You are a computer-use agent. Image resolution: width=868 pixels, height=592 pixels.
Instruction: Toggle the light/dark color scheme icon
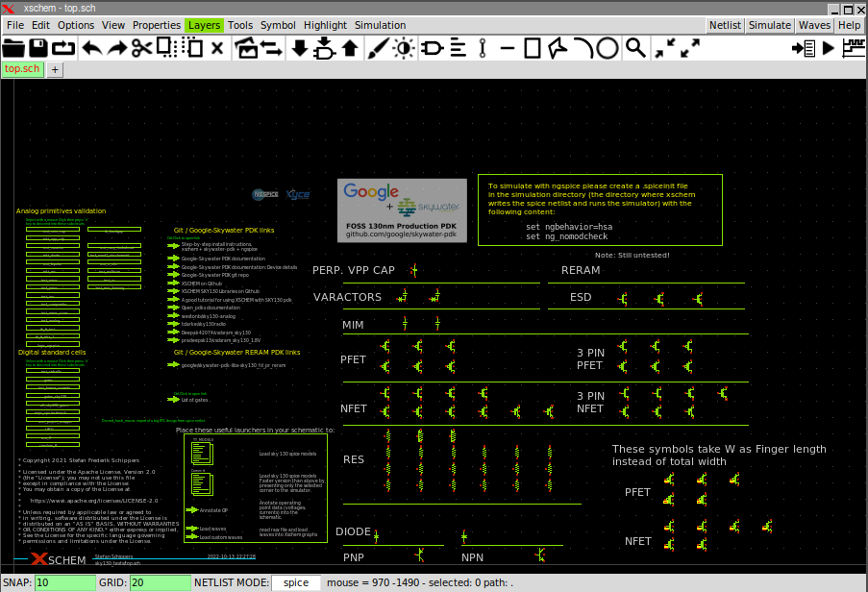pyautogui.click(x=404, y=47)
